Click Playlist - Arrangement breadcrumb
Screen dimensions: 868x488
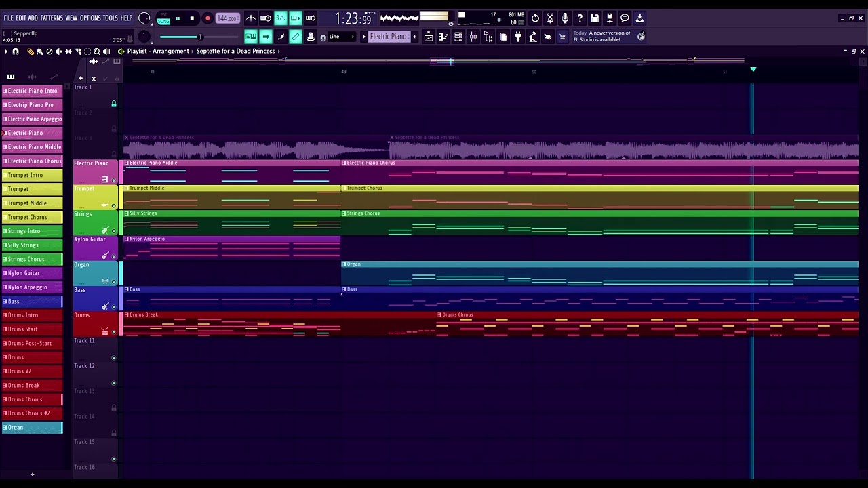coord(158,52)
